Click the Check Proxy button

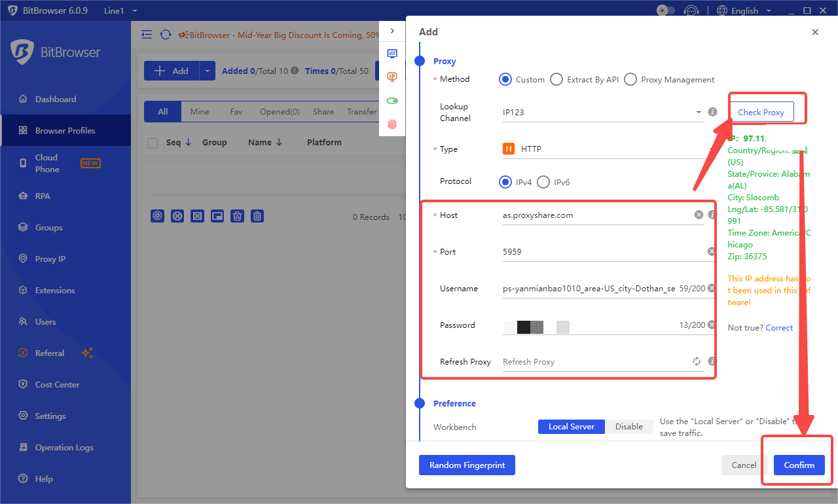[x=761, y=112]
